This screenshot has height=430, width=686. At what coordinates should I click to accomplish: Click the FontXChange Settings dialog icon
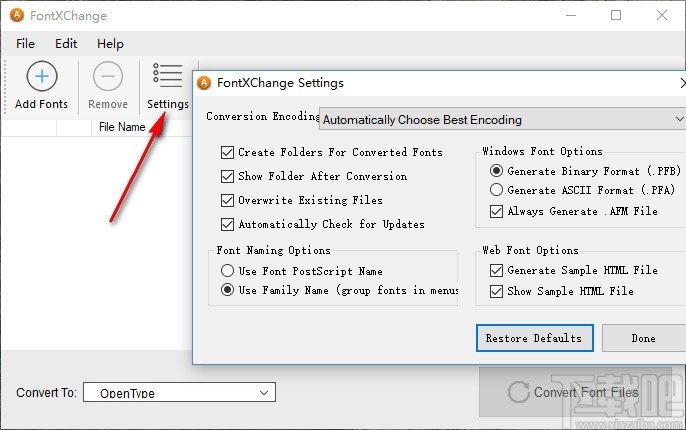[205, 83]
